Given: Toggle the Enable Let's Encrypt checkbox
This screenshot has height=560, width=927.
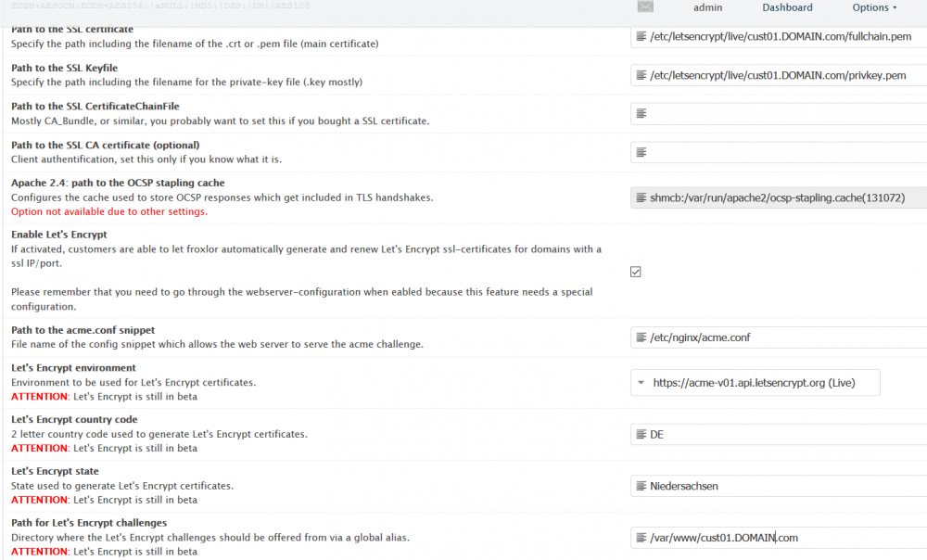Looking at the screenshot, I should [635, 272].
